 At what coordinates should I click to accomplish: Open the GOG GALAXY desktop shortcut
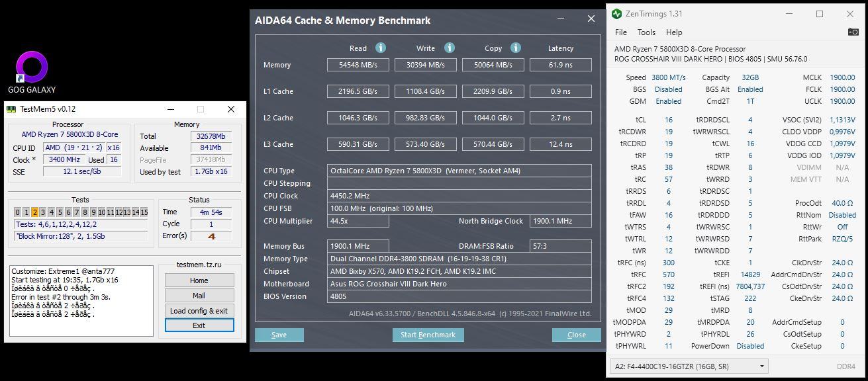pos(31,71)
